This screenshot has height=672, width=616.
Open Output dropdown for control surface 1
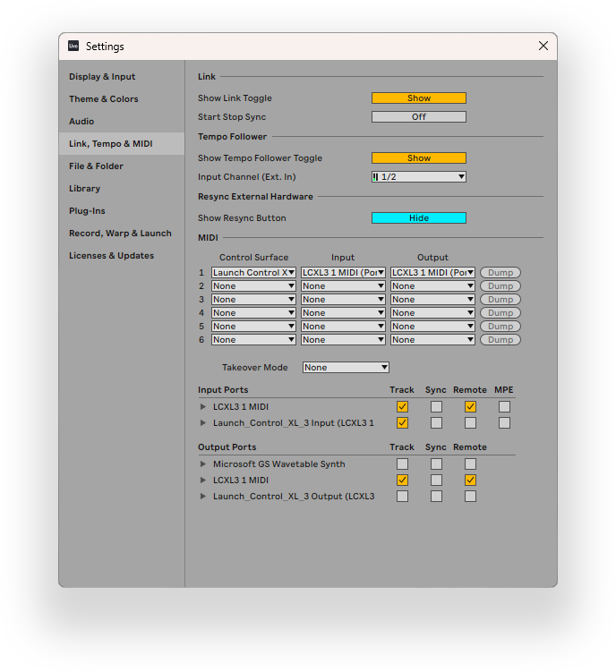(432, 273)
